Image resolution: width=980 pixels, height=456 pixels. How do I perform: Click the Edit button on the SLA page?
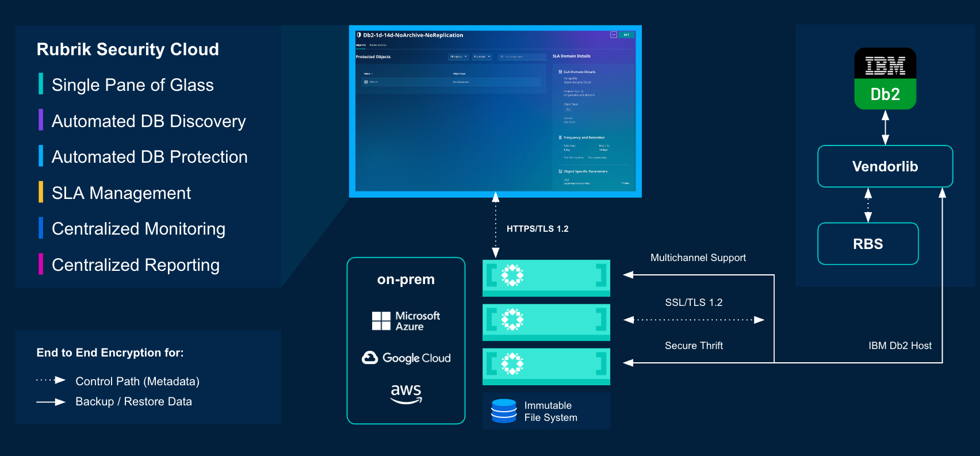coord(626,35)
